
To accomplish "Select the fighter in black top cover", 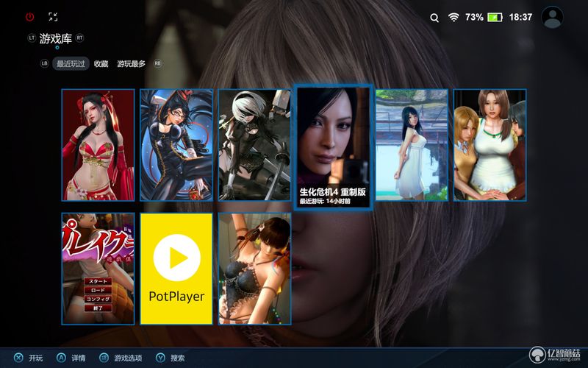I will (x=254, y=269).
